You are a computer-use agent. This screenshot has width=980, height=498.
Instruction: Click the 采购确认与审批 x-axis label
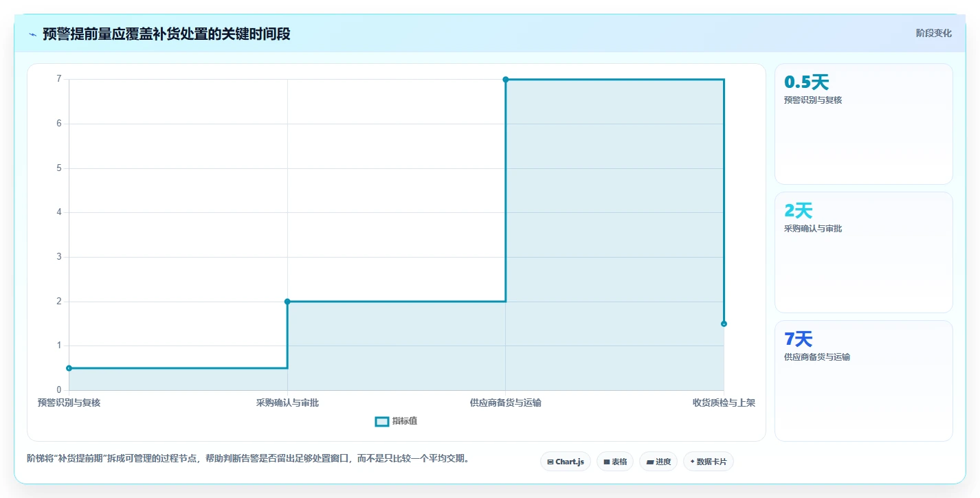(x=287, y=403)
